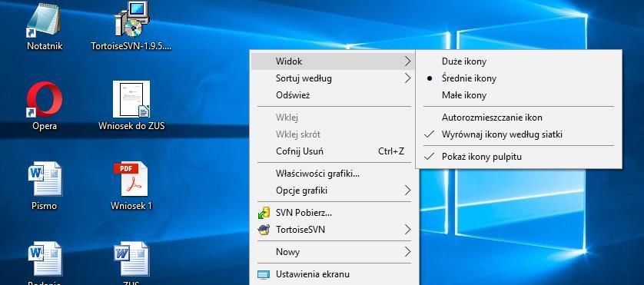The width and height of the screenshot is (644, 285).
Task: Expand the Widok submenu arrow
Action: [407, 61]
